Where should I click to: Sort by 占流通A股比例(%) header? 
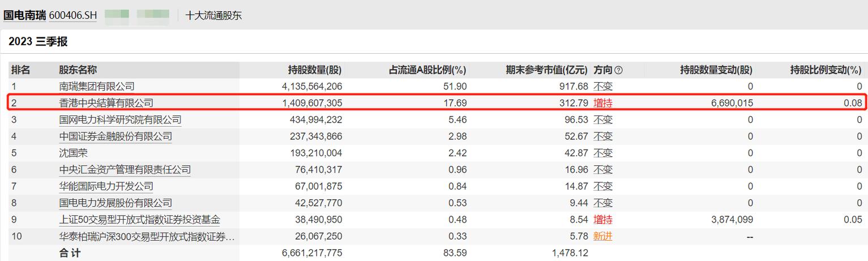(x=427, y=70)
